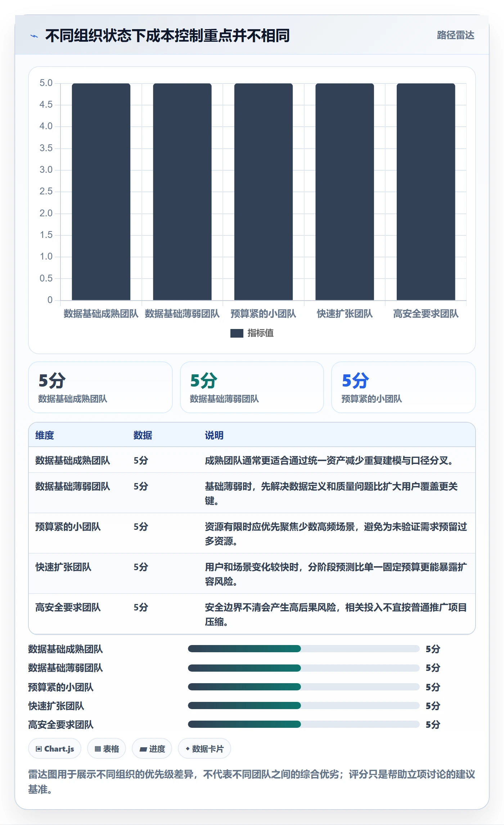Click the 指标值 legend label
The width and height of the screenshot is (504, 825).
click(261, 333)
